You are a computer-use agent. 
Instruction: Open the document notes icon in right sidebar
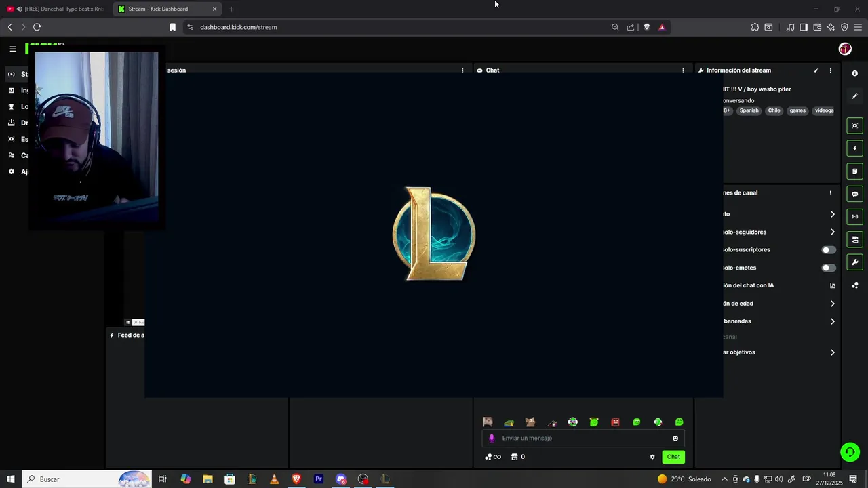tap(855, 171)
